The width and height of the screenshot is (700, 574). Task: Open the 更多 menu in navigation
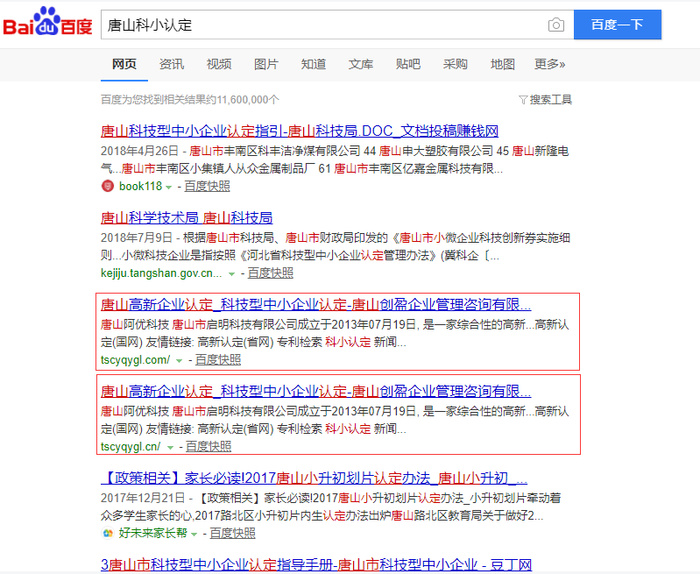pyautogui.click(x=549, y=64)
